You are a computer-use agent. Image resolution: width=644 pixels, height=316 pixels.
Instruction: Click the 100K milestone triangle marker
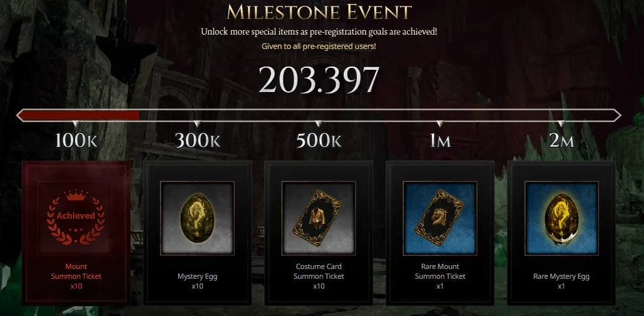[x=76, y=123]
